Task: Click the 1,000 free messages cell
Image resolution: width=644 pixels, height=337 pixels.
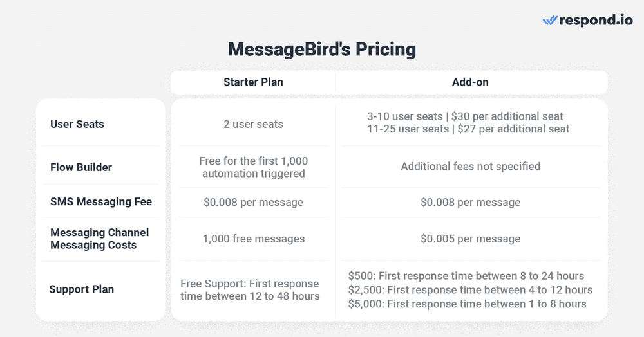Action: point(253,239)
